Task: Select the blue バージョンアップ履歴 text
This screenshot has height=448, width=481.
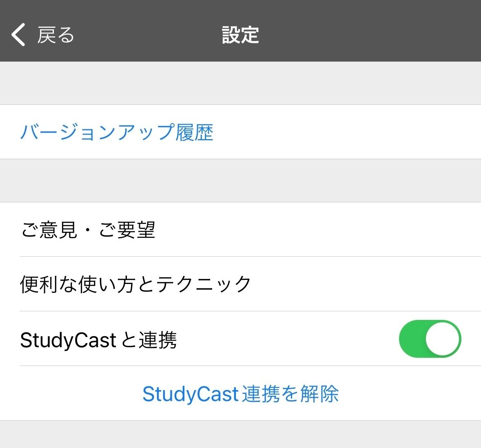Action: [x=117, y=131]
